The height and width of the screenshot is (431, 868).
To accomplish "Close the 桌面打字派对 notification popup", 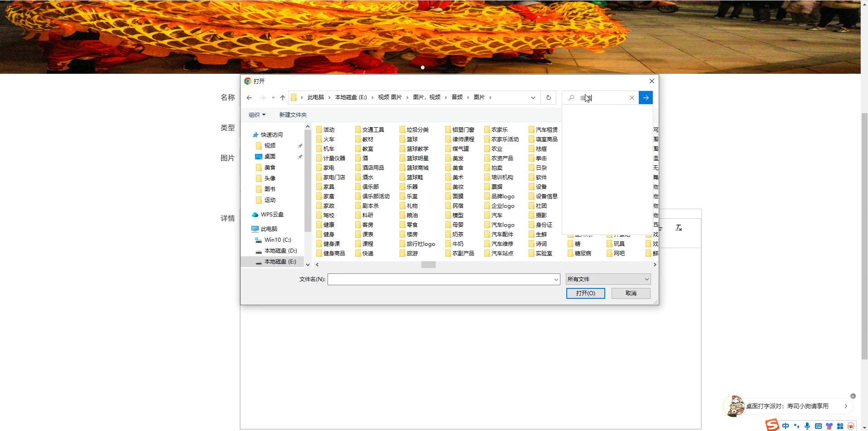I will click(x=853, y=396).
